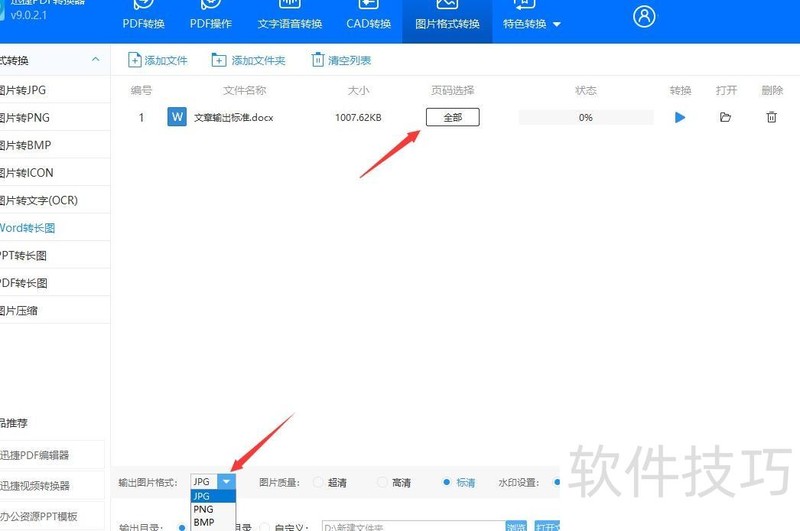Select 图片转文字(OCR) in the sidebar
Viewport: 800px width, 531px height.
point(55,200)
